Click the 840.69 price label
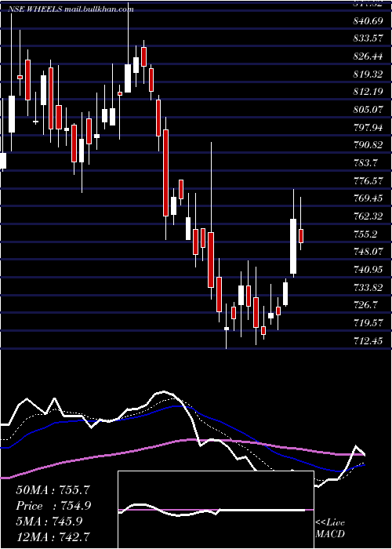The image size is (392, 549). point(368,21)
